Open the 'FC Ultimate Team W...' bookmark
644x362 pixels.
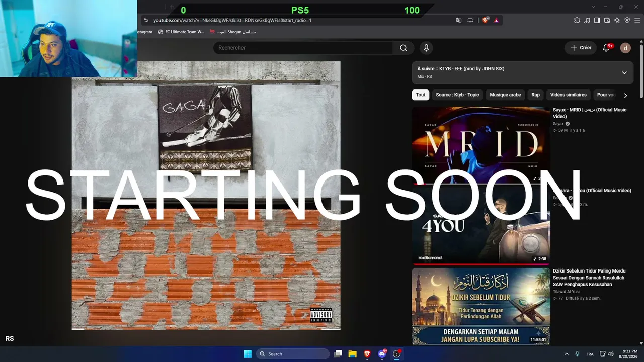181,32
